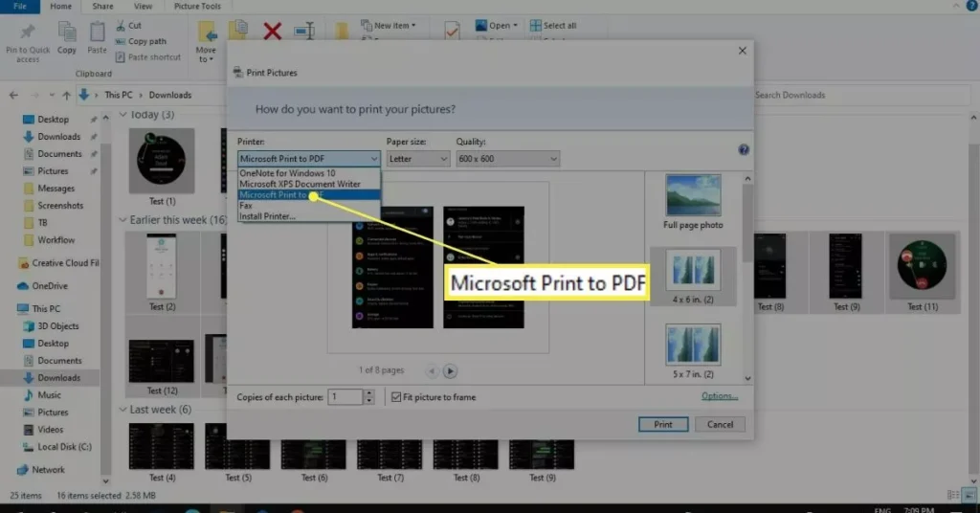Switch to the Share ribbon tab
Viewport: 980px width, 513px height.
pos(103,7)
